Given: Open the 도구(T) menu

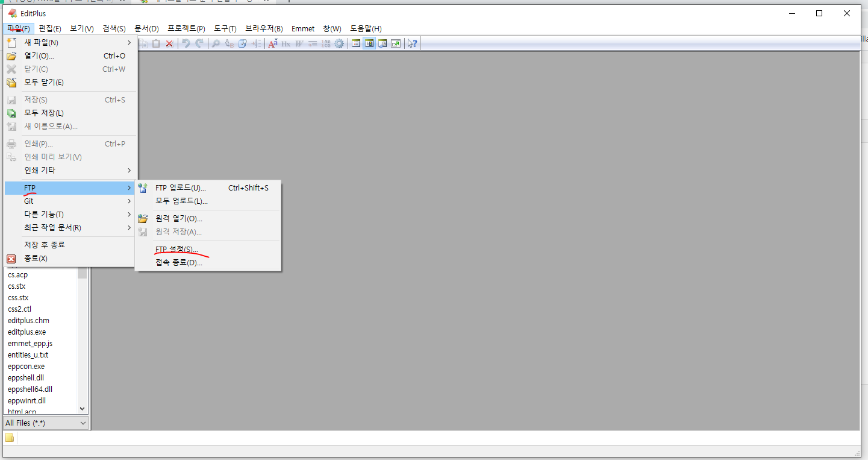Looking at the screenshot, I should click(225, 28).
